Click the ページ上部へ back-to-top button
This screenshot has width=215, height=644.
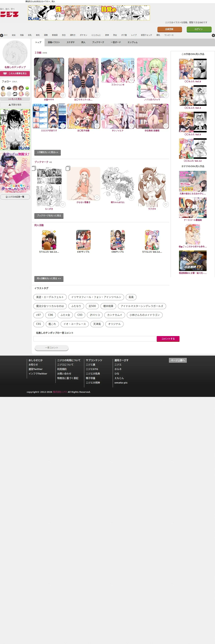[178, 360]
